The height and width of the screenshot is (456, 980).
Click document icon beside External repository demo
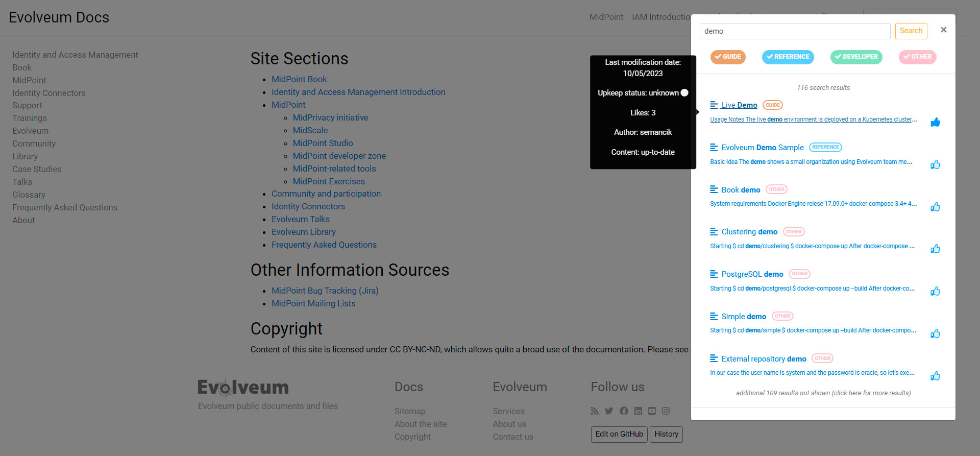[x=714, y=358]
